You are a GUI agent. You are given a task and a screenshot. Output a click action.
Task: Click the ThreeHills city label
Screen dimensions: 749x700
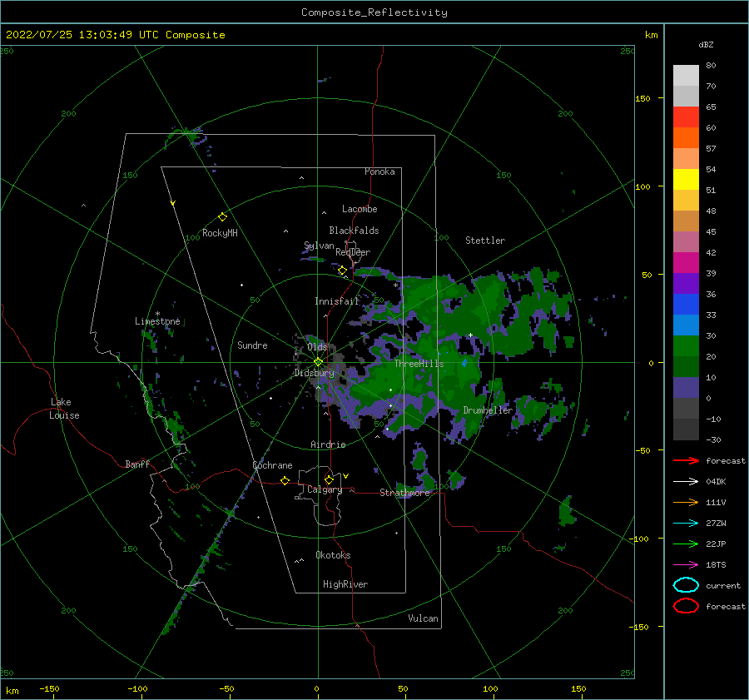(x=419, y=364)
